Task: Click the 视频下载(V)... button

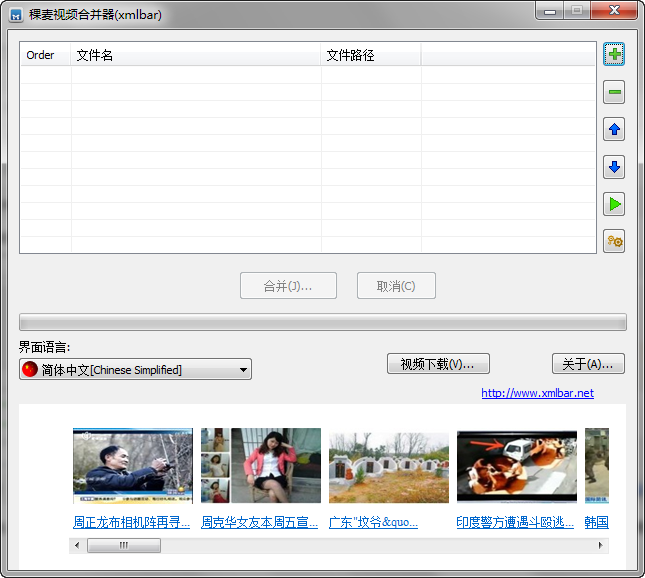Action: click(438, 364)
